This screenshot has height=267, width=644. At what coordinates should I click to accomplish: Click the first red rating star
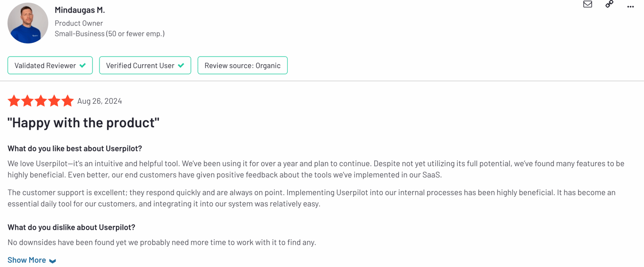coord(14,100)
